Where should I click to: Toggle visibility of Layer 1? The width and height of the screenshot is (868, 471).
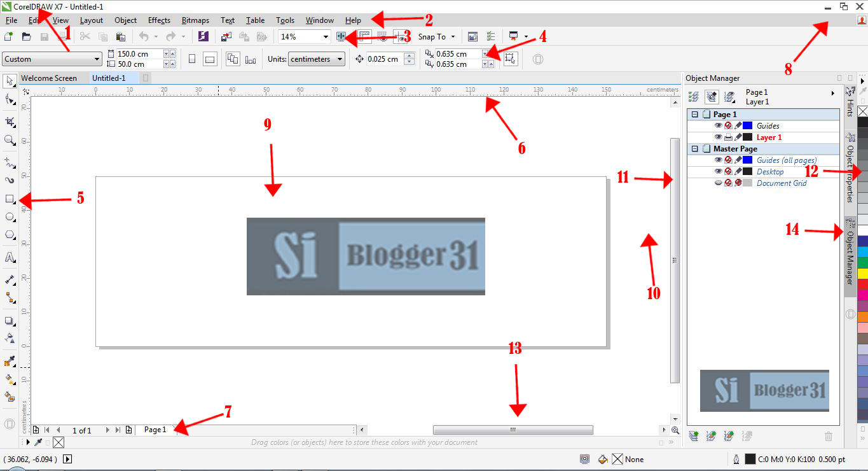[x=719, y=137]
